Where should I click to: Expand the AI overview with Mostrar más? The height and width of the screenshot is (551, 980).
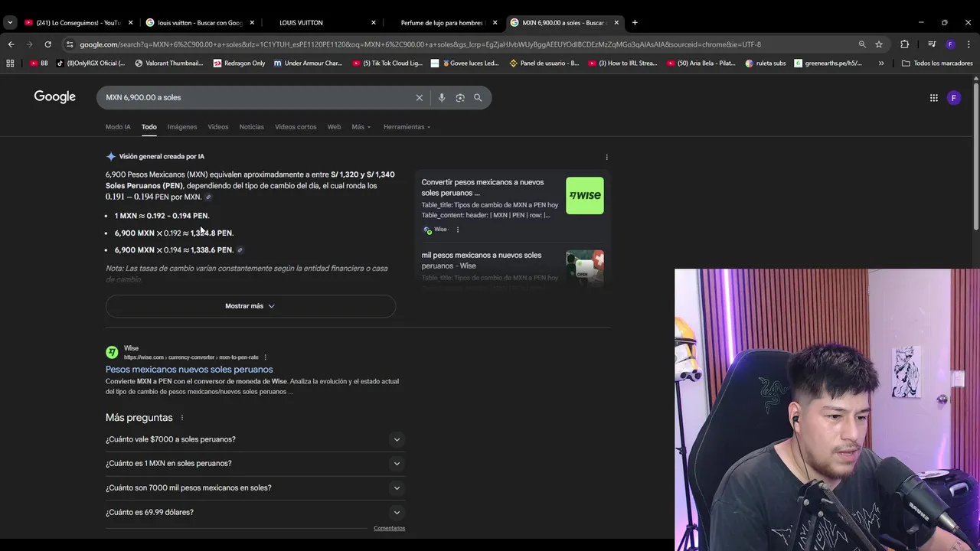[x=250, y=306]
